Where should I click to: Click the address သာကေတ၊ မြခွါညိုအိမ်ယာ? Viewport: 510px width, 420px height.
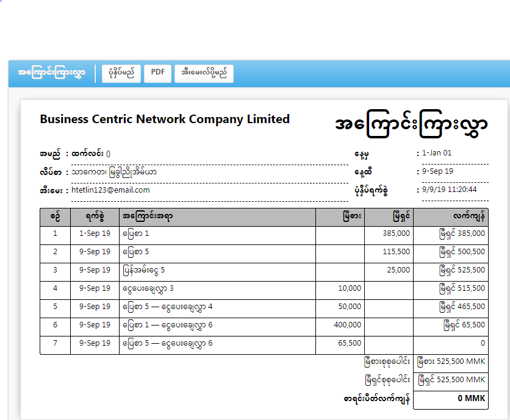click(x=114, y=172)
